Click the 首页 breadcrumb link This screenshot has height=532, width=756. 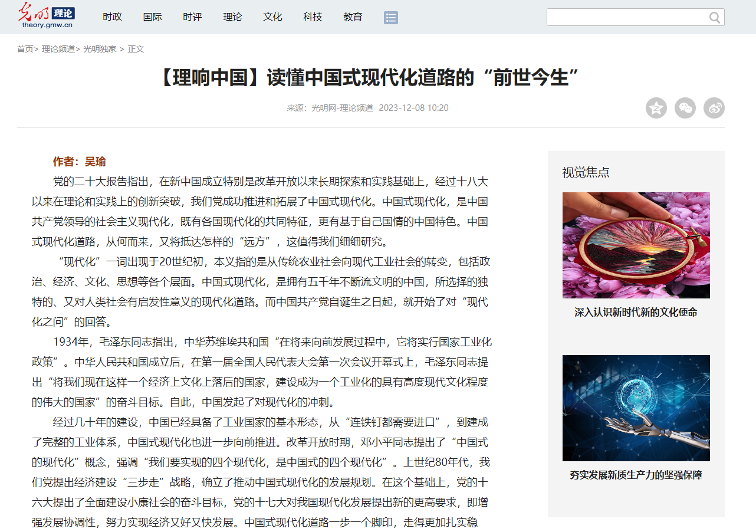pos(25,49)
